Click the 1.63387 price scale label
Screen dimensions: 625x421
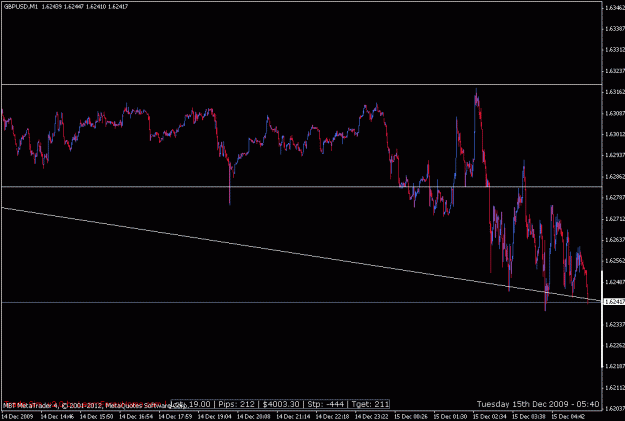tap(615, 29)
